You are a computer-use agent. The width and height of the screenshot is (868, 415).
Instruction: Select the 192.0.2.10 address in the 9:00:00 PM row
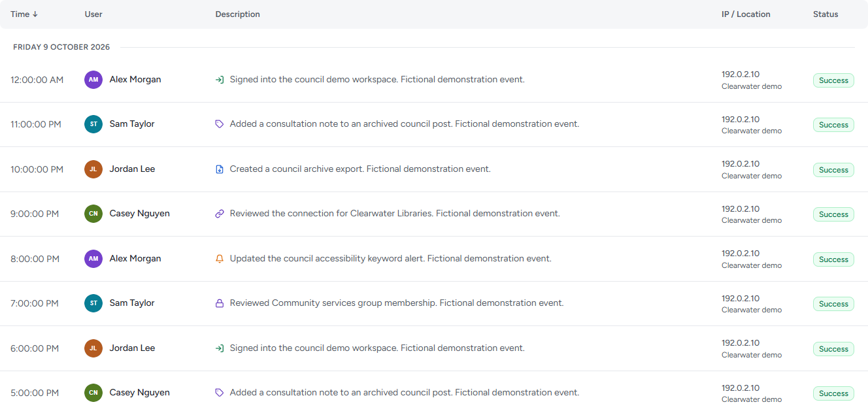[741, 209]
